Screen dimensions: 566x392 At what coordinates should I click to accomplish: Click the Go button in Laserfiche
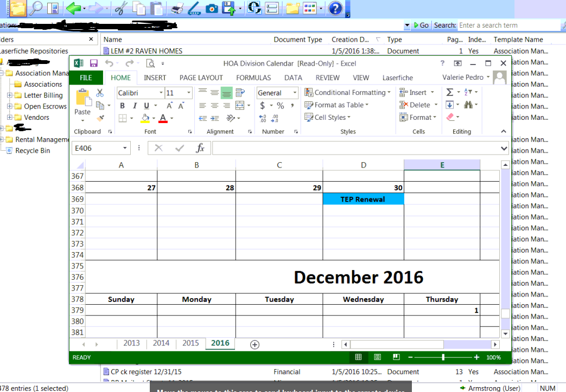pyautogui.click(x=421, y=25)
